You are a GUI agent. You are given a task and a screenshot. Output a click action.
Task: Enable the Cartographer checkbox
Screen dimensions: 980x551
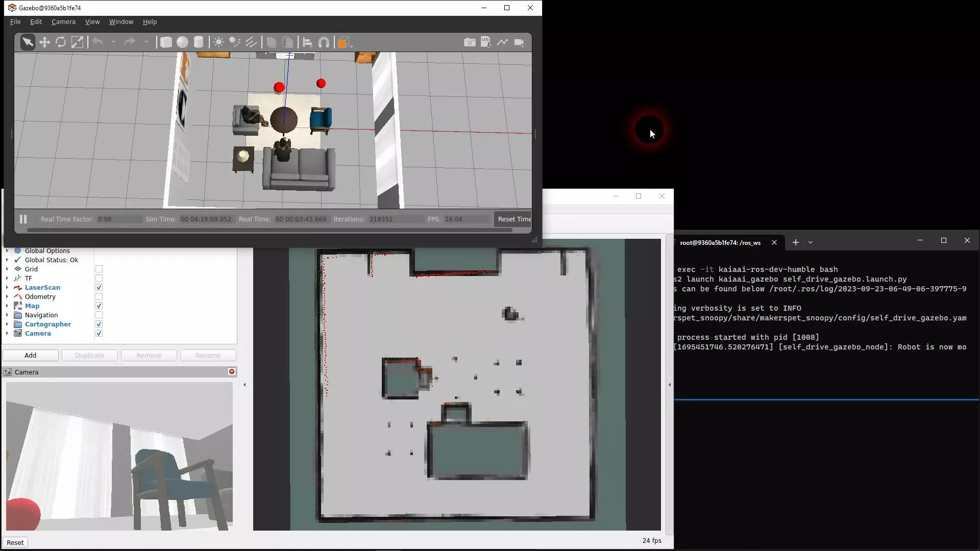99,324
